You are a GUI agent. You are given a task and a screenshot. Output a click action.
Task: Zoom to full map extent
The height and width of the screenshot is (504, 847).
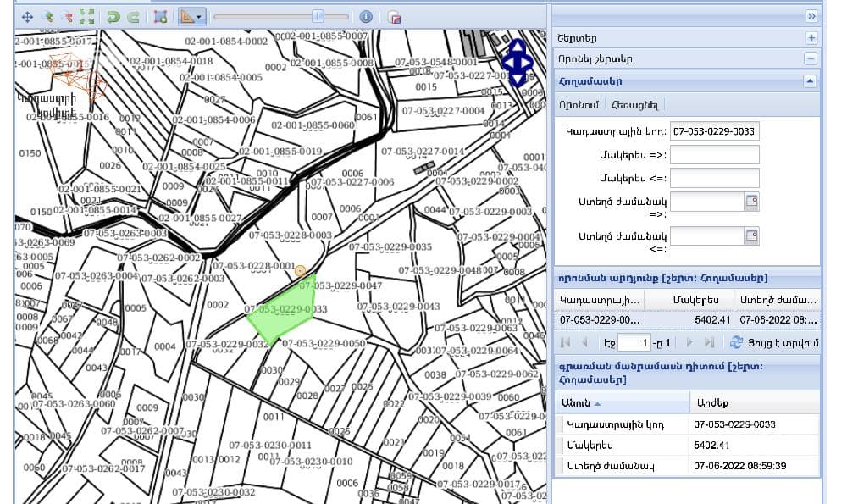[86, 17]
